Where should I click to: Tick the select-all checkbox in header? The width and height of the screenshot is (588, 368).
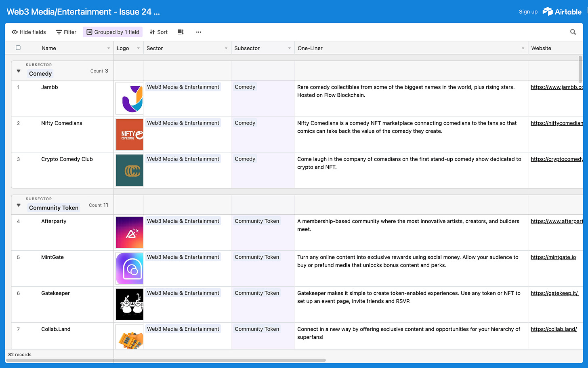tap(18, 48)
